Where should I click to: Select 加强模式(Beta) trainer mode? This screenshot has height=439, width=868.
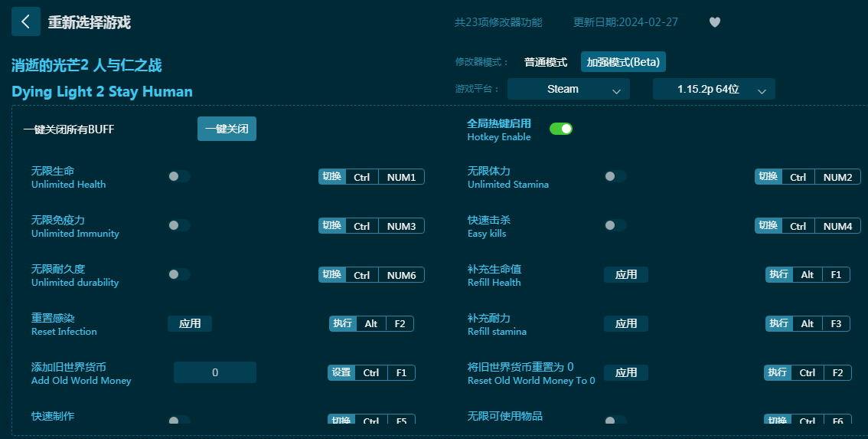[x=623, y=62]
